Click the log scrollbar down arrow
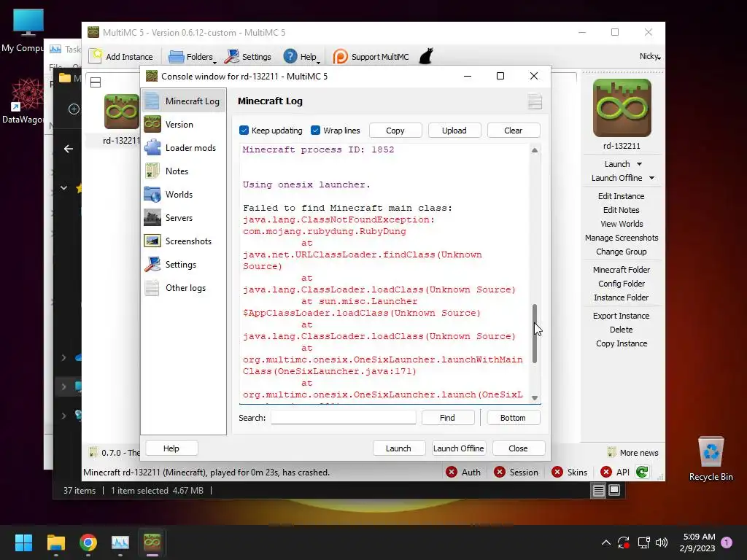 [x=535, y=397]
